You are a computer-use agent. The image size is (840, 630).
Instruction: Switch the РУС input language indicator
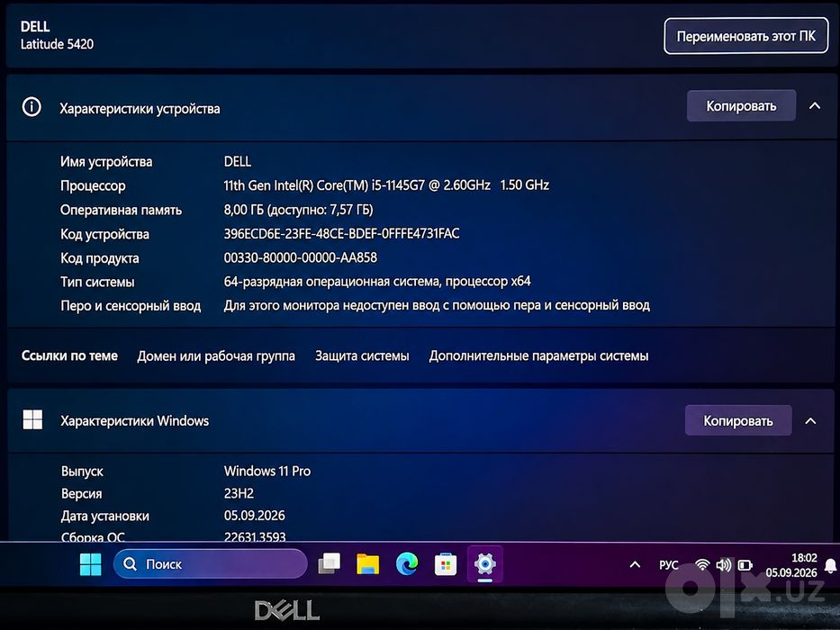(669, 565)
